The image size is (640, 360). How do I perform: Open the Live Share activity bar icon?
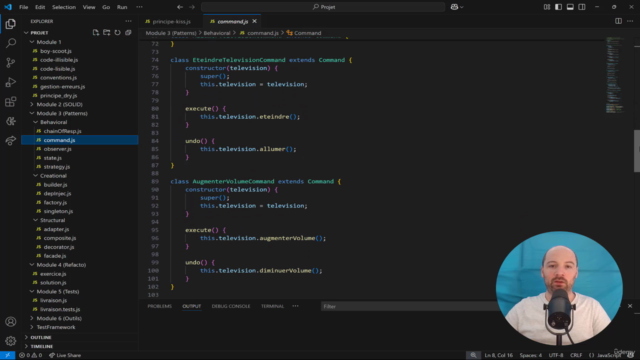pos(11,140)
